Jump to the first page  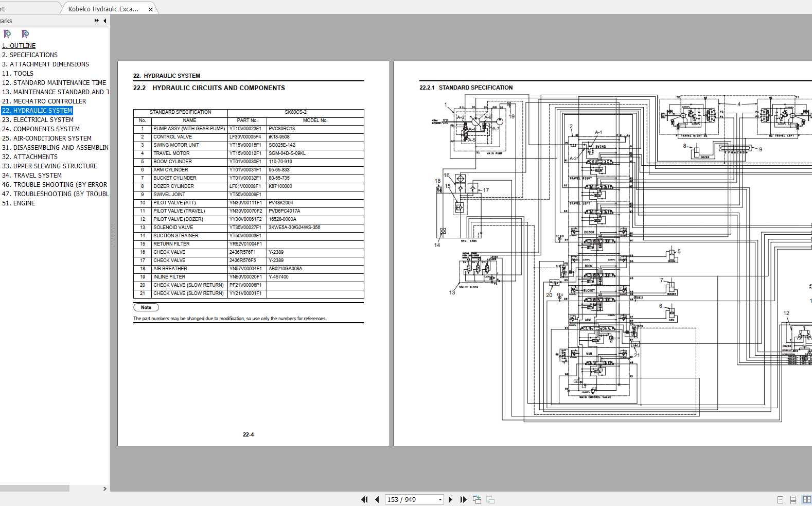(x=364, y=499)
